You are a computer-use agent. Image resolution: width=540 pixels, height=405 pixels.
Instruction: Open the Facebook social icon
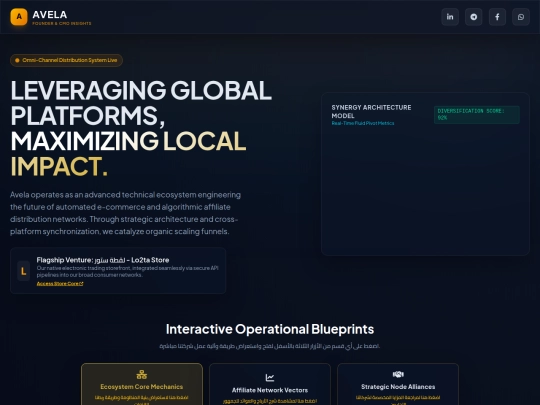497,17
